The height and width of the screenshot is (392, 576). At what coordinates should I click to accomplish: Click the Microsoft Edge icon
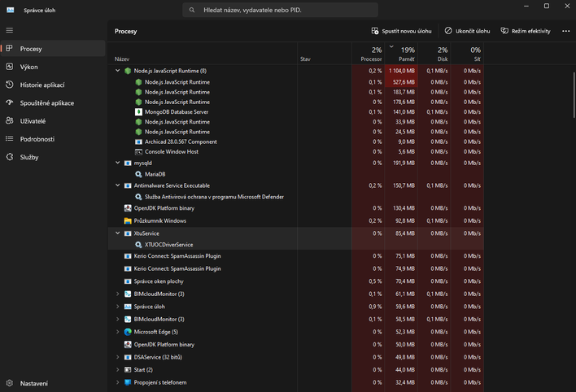click(x=128, y=332)
